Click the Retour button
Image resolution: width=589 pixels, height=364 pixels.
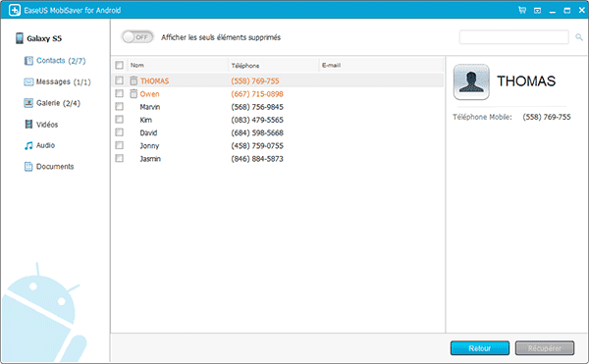480,348
